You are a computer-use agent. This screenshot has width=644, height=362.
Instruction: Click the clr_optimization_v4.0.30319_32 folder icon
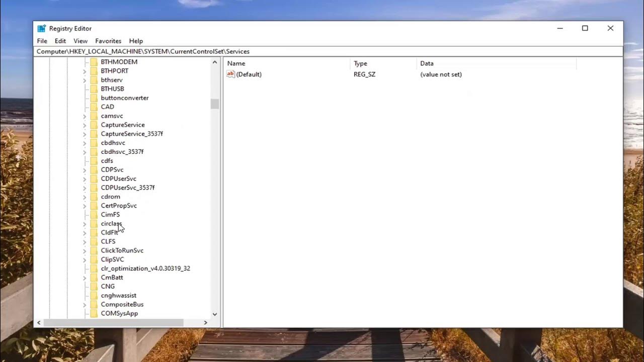tap(94, 268)
